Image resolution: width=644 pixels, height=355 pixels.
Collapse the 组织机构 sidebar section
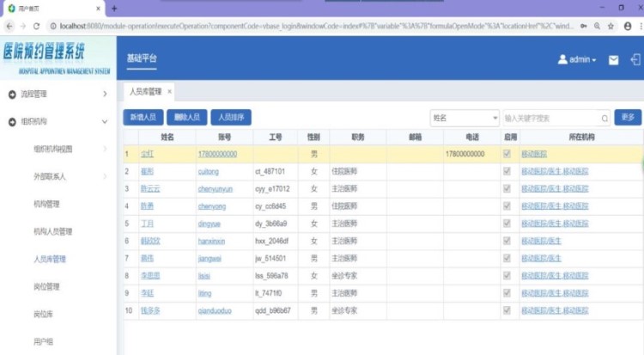click(105, 121)
